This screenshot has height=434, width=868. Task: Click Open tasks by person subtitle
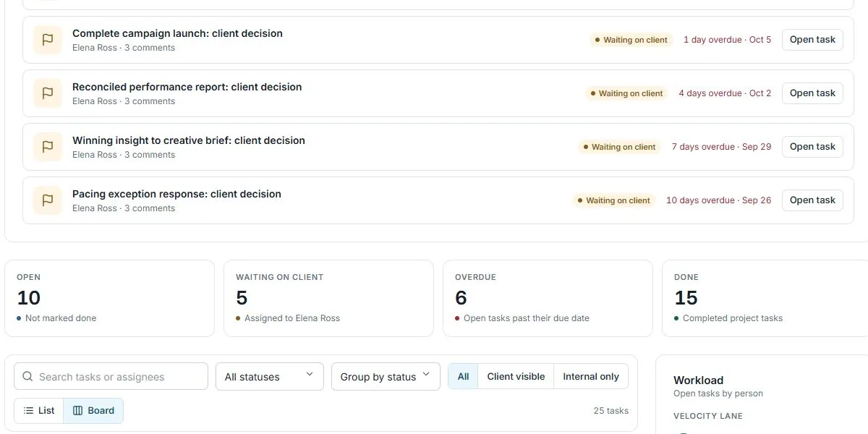click(x=718, y=393)
